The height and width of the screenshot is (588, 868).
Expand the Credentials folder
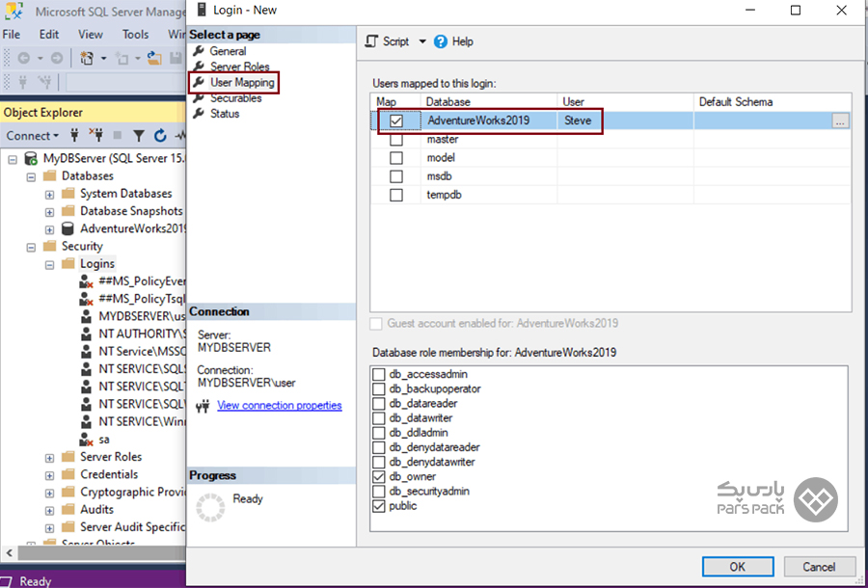pos(49,476)
